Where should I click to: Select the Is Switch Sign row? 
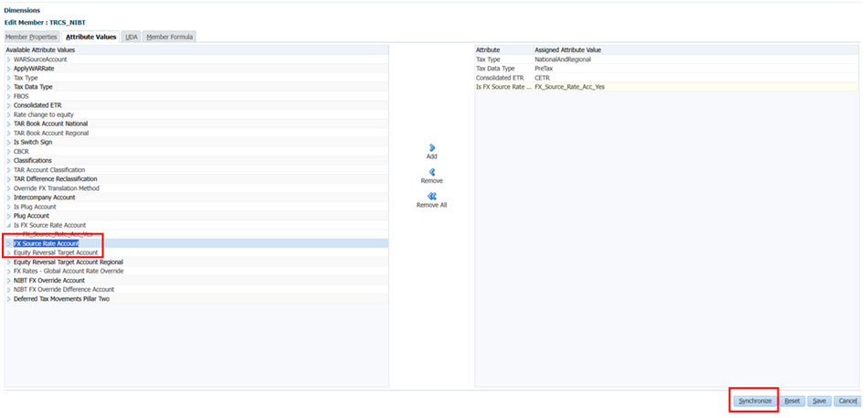[196, 143]
